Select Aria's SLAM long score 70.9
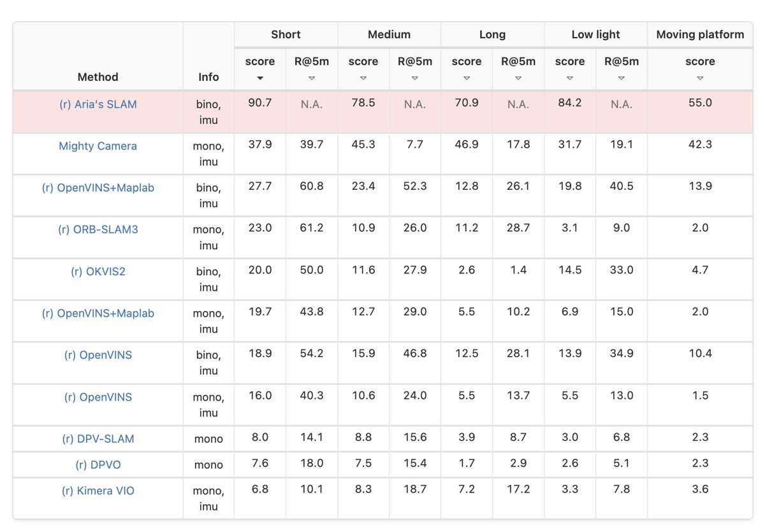The width and height of the screenshot is (765, 532). click(x=467, y=103)
